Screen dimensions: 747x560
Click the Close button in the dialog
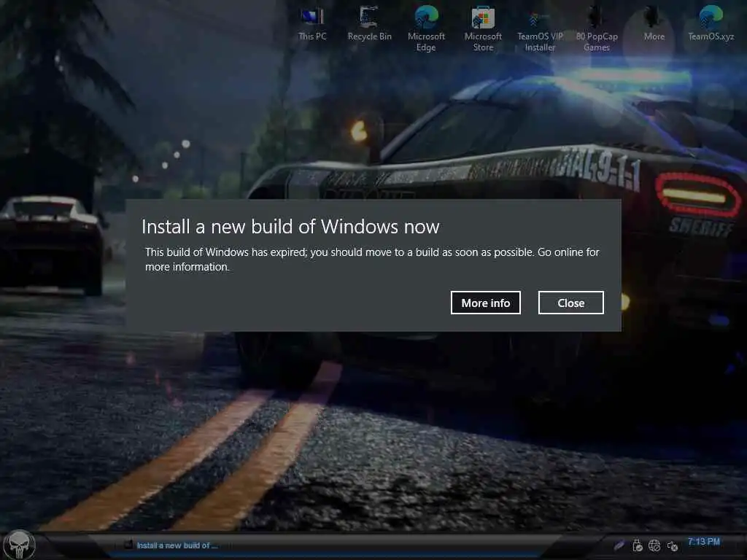(570, 303)
